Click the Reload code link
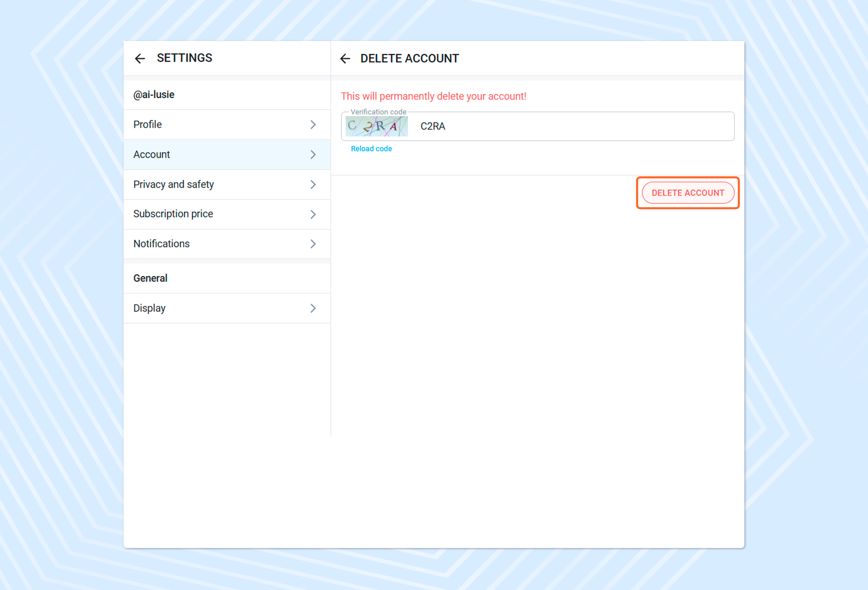This screenshot has width=868, height=590. [x=371, y=149]
